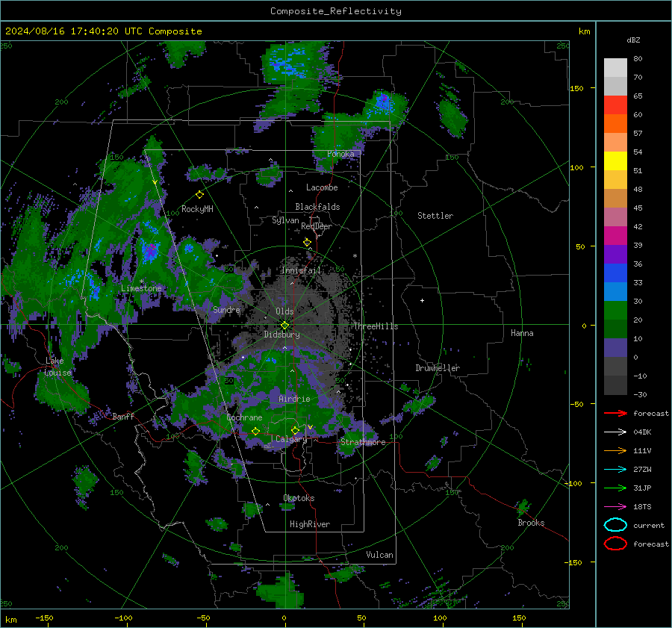Click the cyan current ellipse in legend
Viewport: 672px width, 628px height.
click(615, 525)
